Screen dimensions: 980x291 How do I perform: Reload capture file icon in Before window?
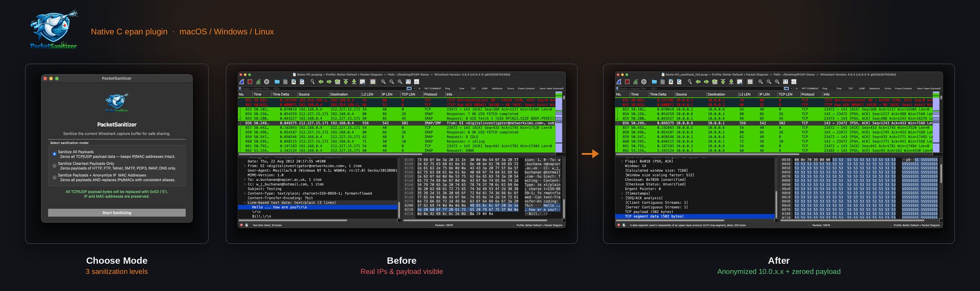pos(302,82)
